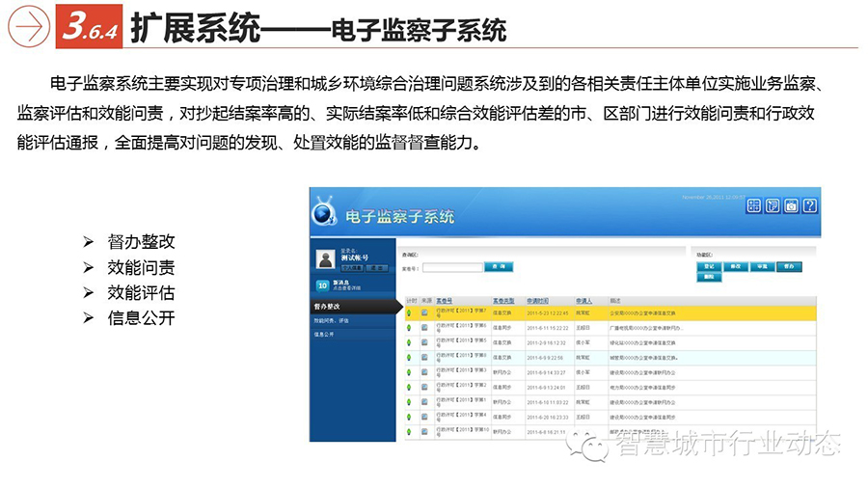Click the 测试帐号 user avatar
This screenshot has width=868, height=488.
click(x=326, y=258)
